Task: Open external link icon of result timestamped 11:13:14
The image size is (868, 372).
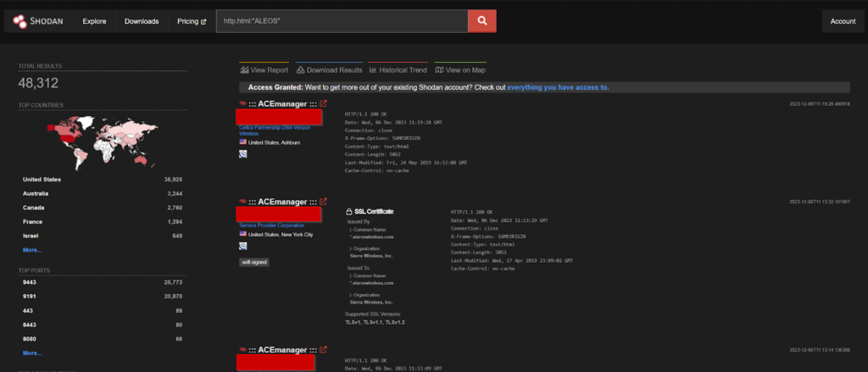Action: [x=323, y=349]
